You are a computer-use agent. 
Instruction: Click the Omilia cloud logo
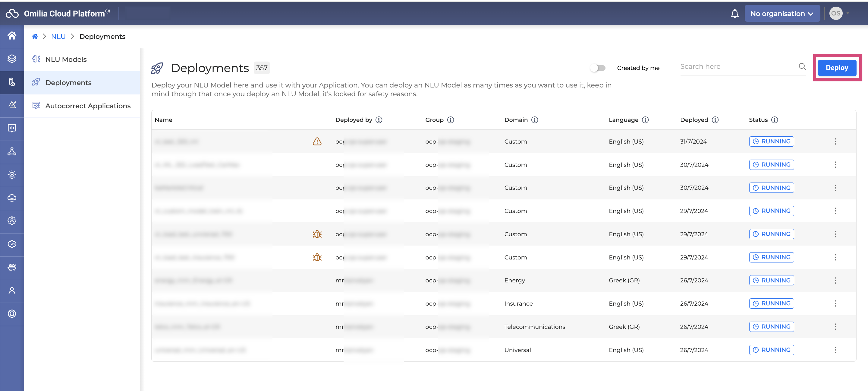click(12, 14)
